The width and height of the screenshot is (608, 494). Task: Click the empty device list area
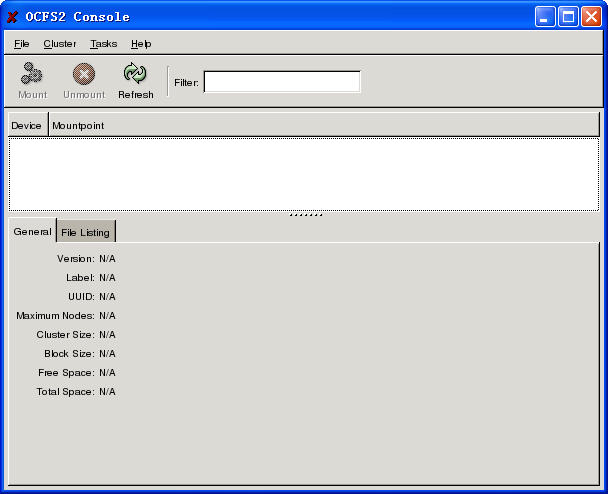[x=304, y=174]
